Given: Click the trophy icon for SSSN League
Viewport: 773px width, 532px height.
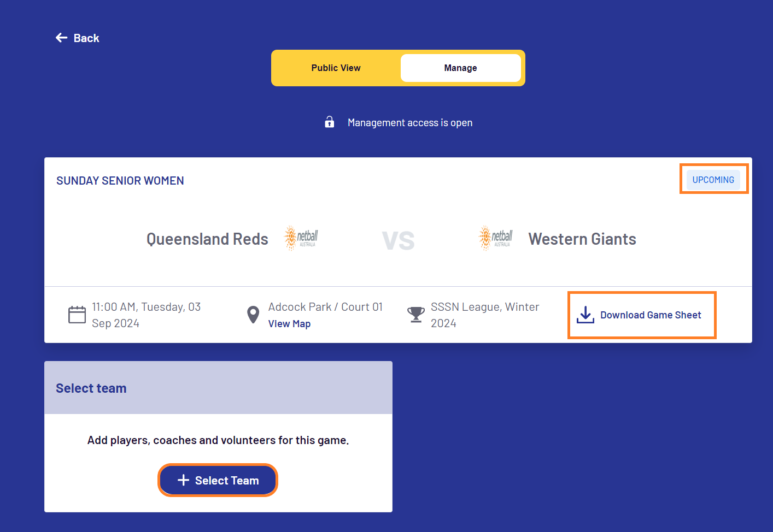Looking at the screenshot, I should pos(415,314).
